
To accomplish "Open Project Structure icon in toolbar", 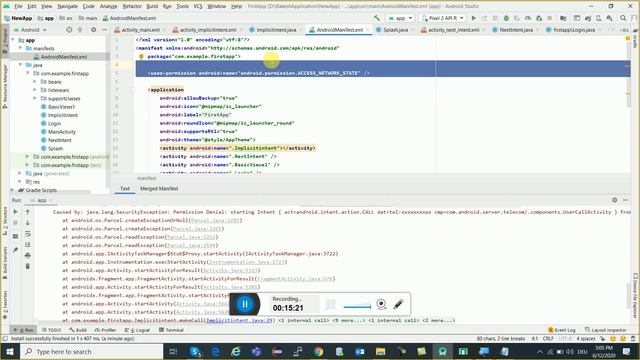I will click(563, 18).
